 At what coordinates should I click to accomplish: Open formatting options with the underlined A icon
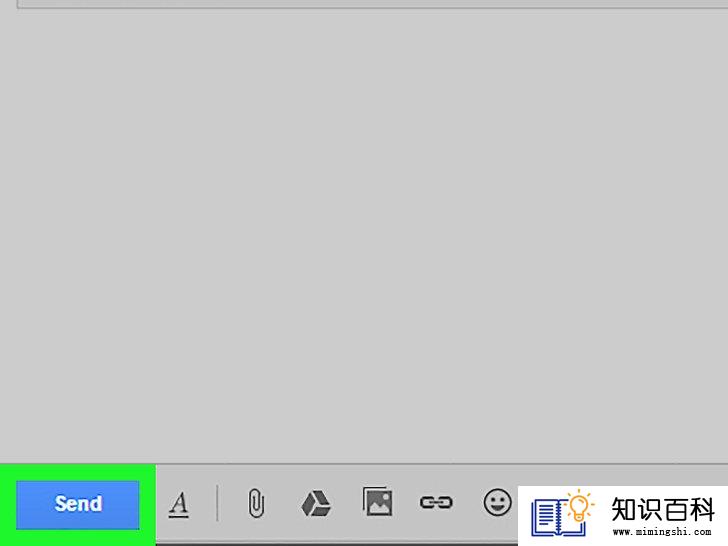(179, 504)
